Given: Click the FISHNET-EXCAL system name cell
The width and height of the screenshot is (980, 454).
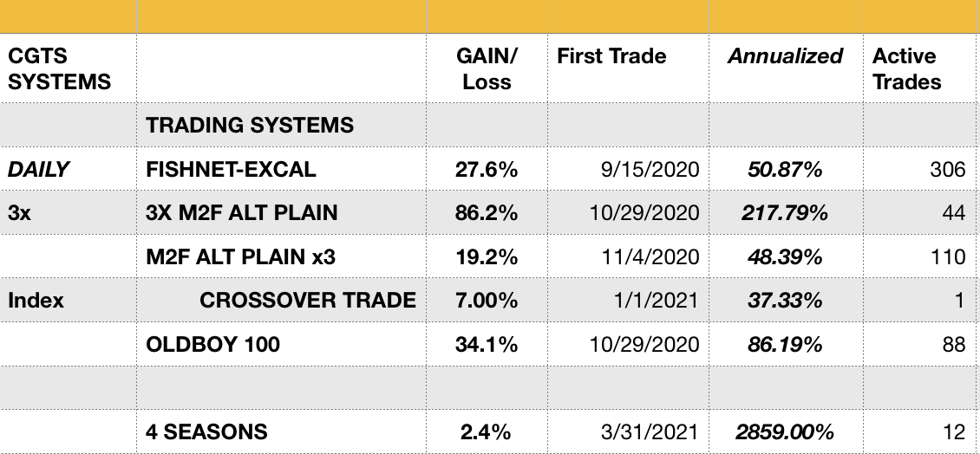Looking at the screenshot, I should tap(232, 169).
